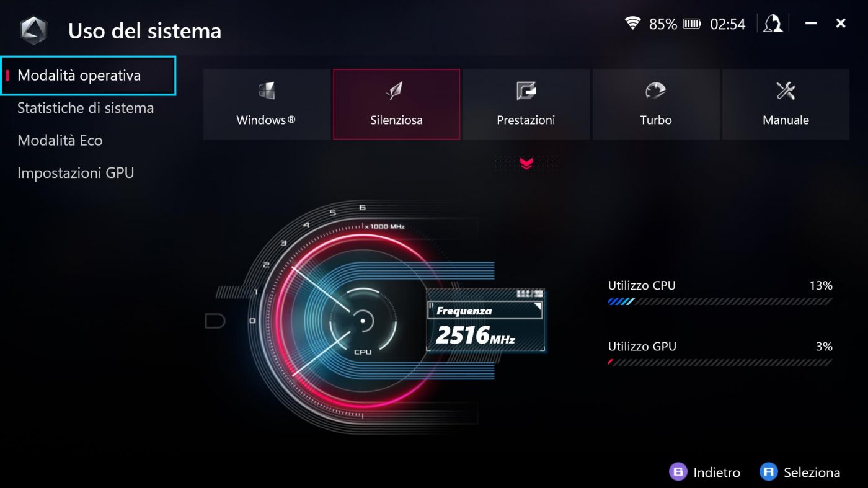
Task: Switch to Modalità Eco
Action: coord(60,140)
